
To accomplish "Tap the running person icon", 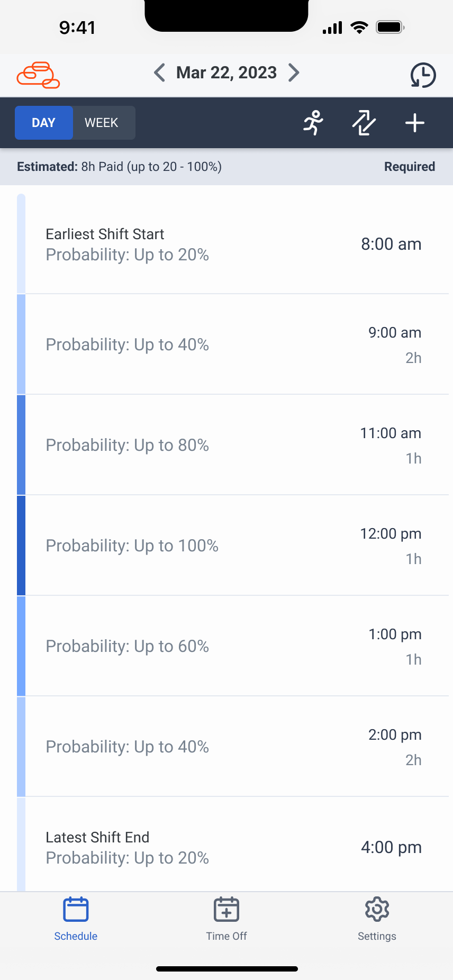I will coord(313,123).
